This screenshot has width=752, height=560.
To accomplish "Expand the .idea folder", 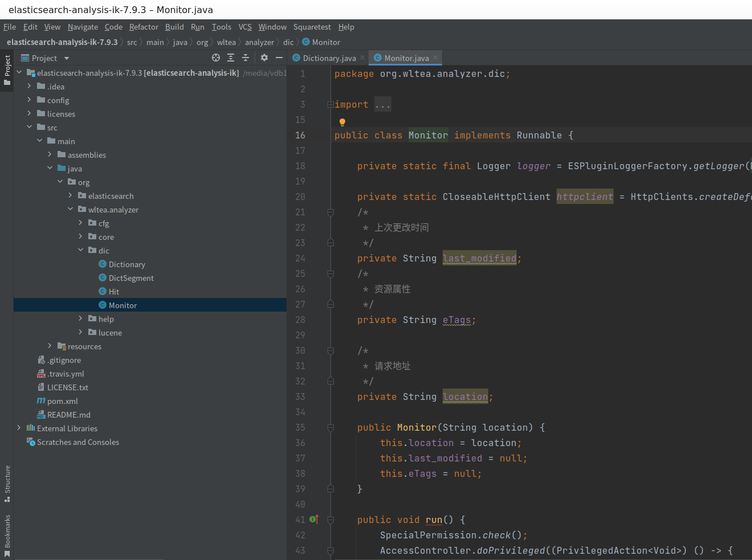I will point(30,86).
